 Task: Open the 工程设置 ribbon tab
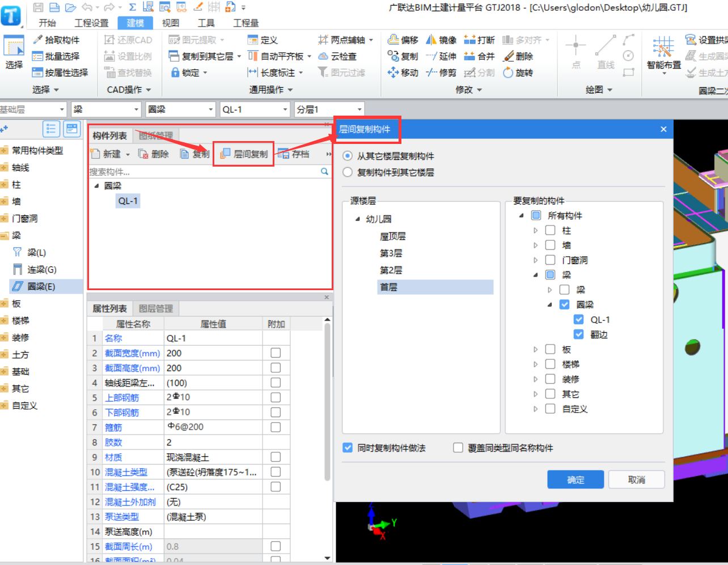coord(91,23)
